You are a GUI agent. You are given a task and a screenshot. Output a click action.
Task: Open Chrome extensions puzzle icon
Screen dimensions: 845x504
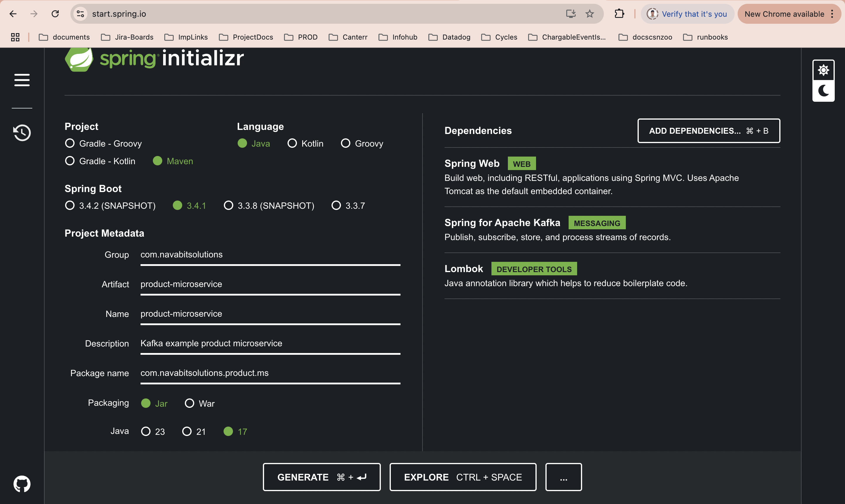(x=619, y=14)
